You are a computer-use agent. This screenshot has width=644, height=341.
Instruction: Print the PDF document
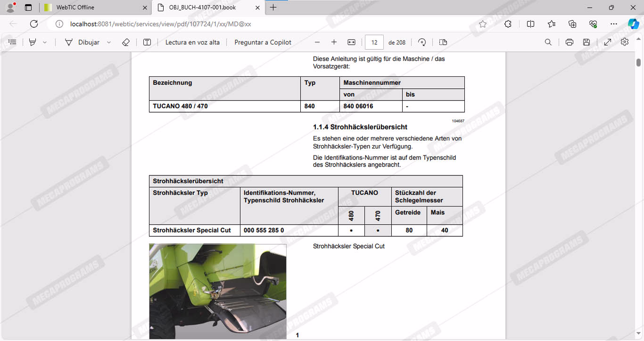570,42
